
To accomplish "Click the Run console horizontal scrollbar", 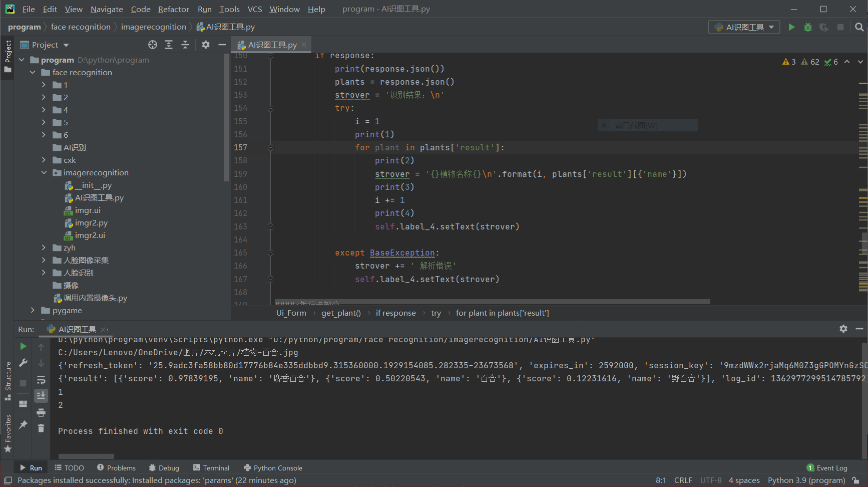I will tap(86, 456).
